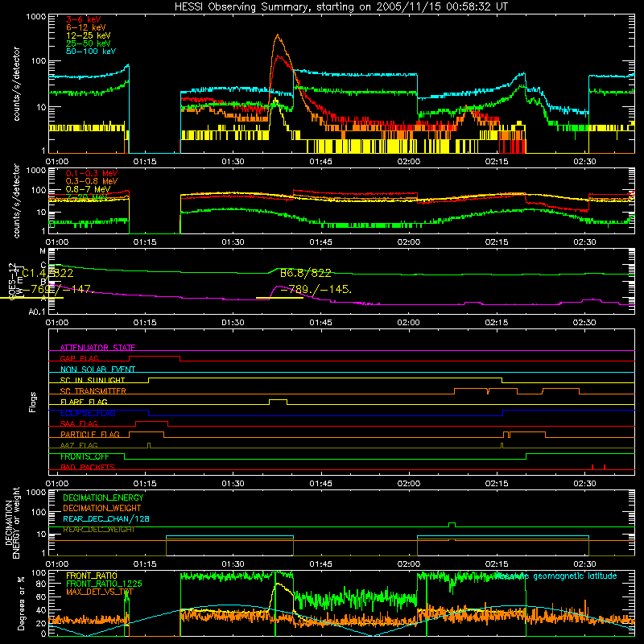Click the Absolute geomagnetic latitude label
Image resolution: width=644 pixels, height=644 pixels.
[555, 576]
